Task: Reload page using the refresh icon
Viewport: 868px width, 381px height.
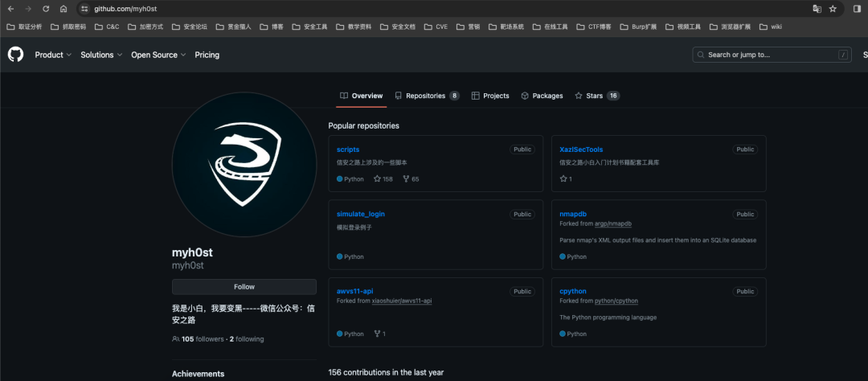Action: (x=46, y=9)
